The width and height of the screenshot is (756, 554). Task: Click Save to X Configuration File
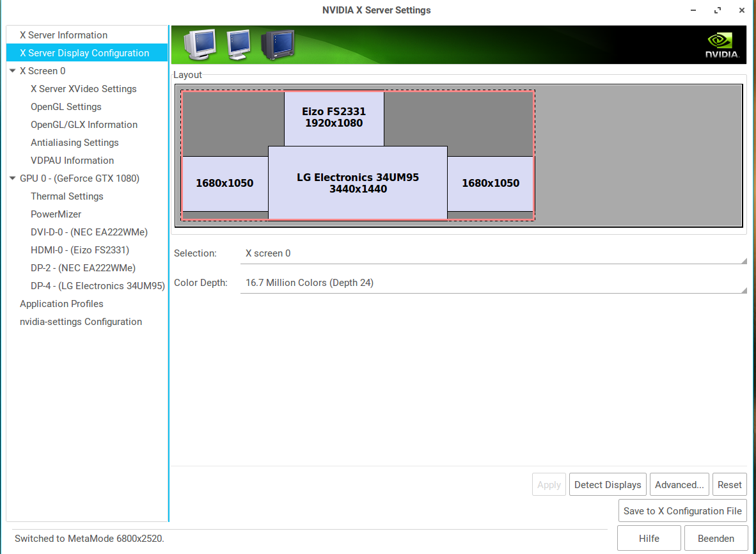click(682, 511)
